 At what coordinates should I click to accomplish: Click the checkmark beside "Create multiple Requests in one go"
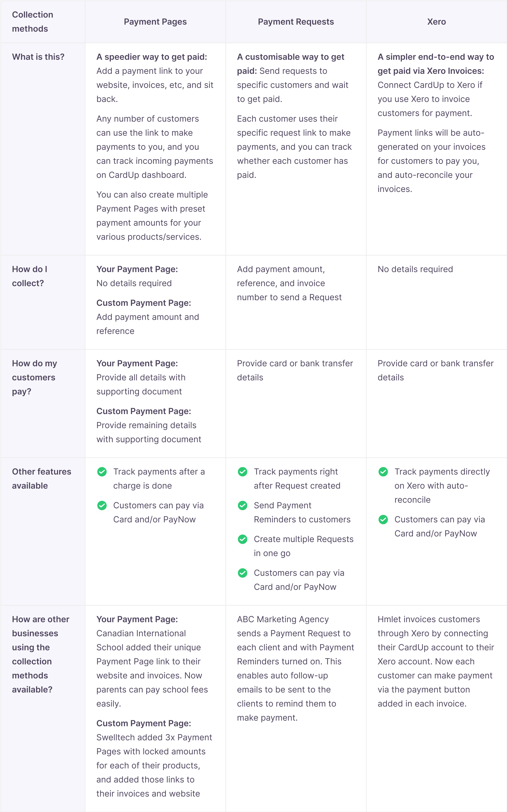pyautogui.click(x=242, y=539)
